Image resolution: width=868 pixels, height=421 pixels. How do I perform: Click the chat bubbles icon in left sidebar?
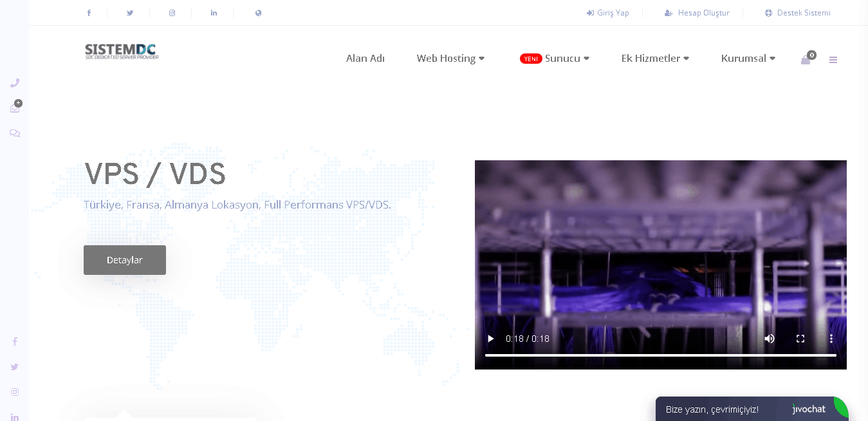[x=15, y=133]
